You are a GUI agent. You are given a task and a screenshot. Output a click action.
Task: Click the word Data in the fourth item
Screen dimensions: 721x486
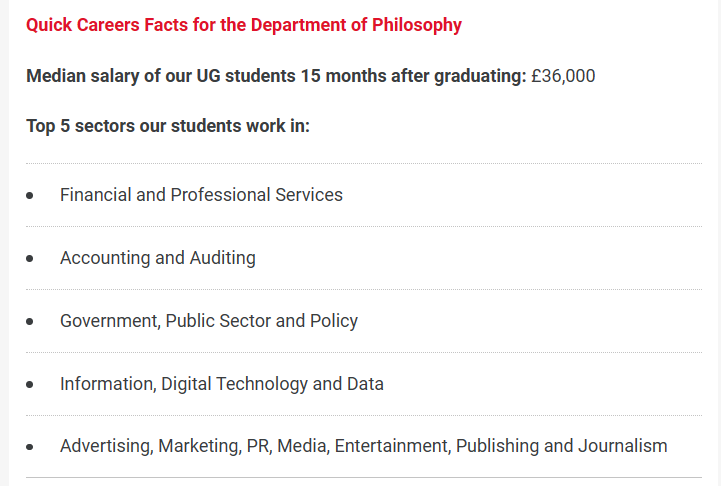(365, 384)
